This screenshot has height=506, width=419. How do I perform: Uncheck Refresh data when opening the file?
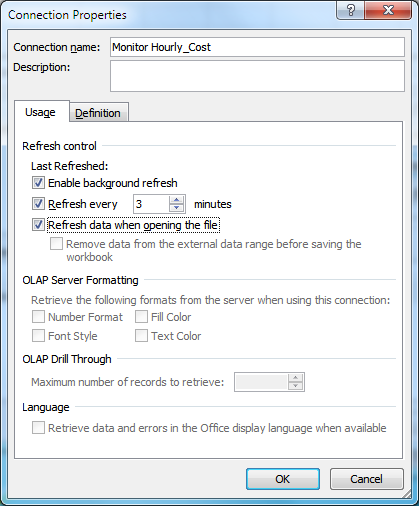pos(38,225)
